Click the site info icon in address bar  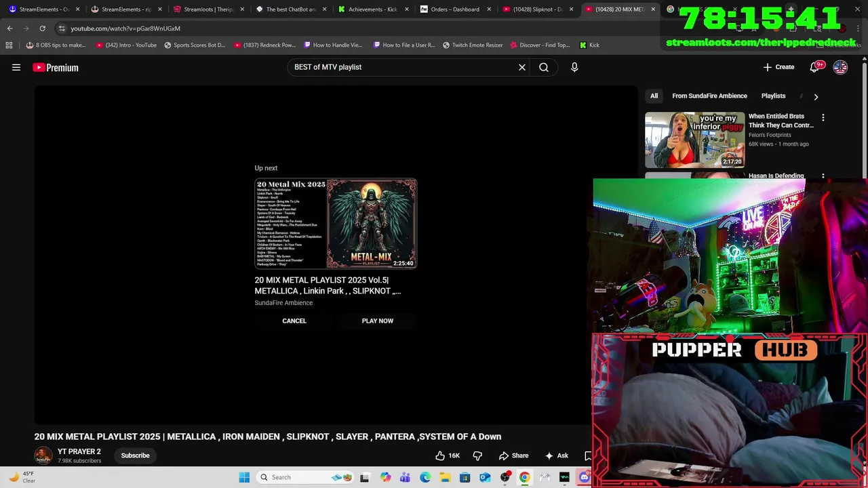tap(62, 28)
